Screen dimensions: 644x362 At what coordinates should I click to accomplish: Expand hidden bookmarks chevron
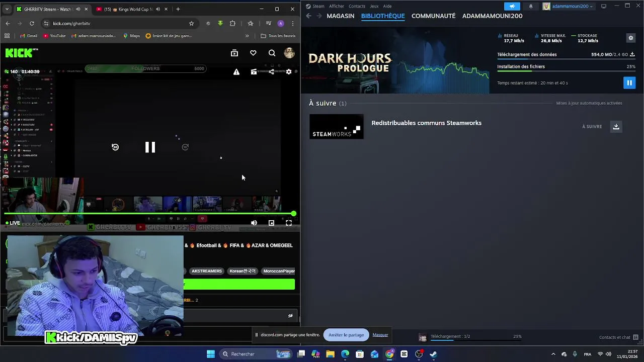point(247,36)
